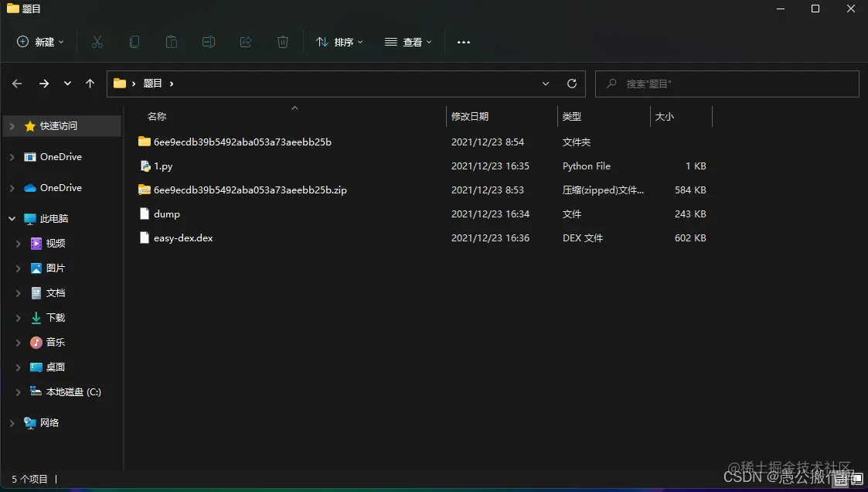Viewport: 868px width, 492px height.
Task: Go forward with the right arrow
Action: tap(44, 84)
